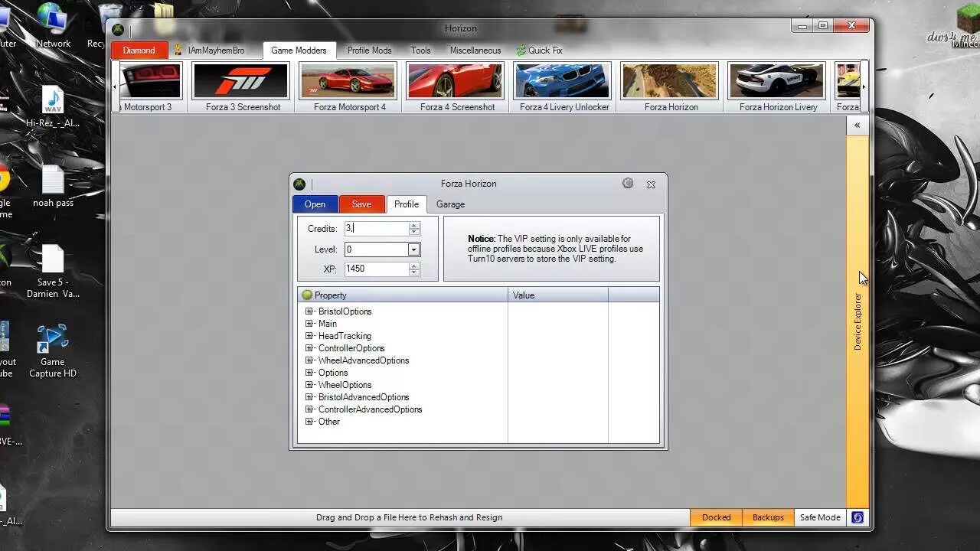Click the round options icon in Forza Horizon dialog

tap(628, 184)
